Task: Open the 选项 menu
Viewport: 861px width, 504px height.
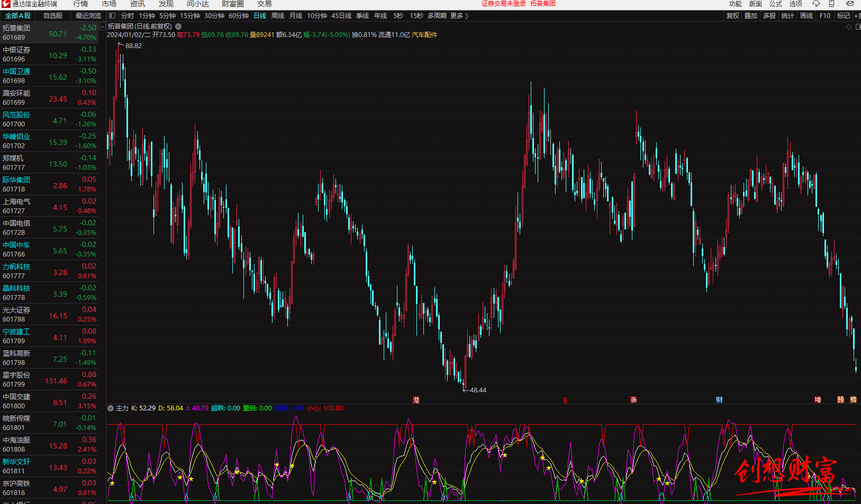Action: (796, 4)
